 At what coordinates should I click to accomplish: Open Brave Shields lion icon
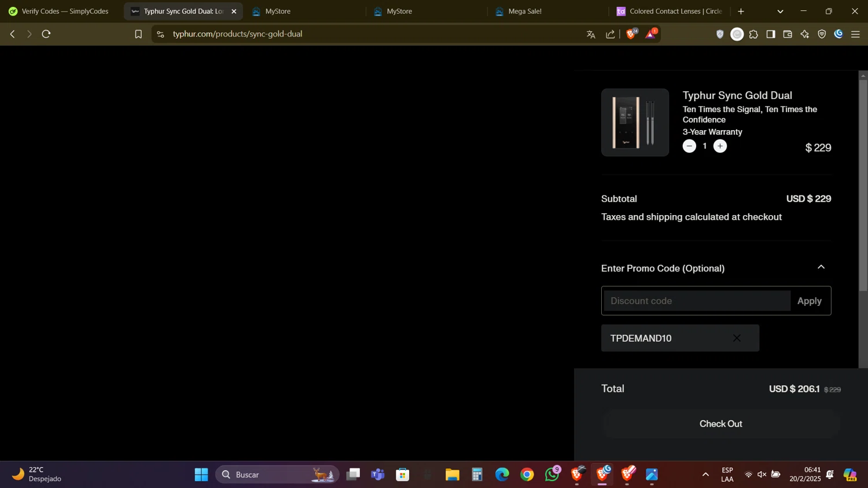tap(631, 34)
